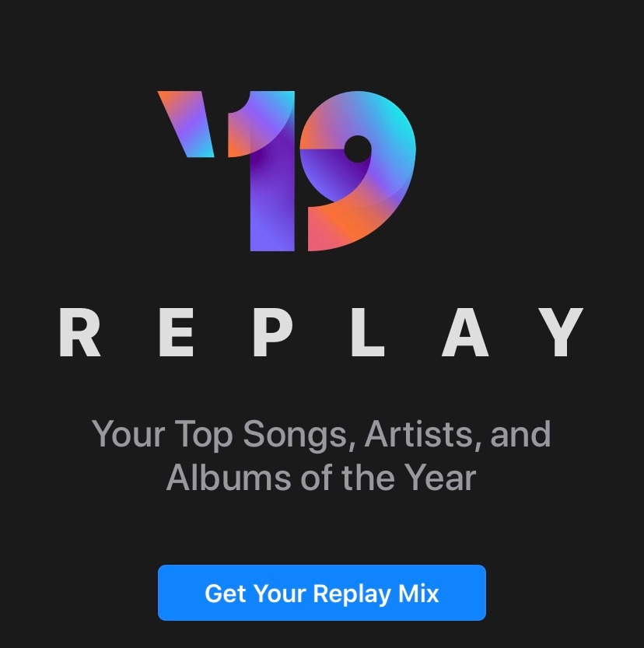The image size is (644, 648).
Task: Click the Get Your Replay Mix button
Action: pos(322,593)
